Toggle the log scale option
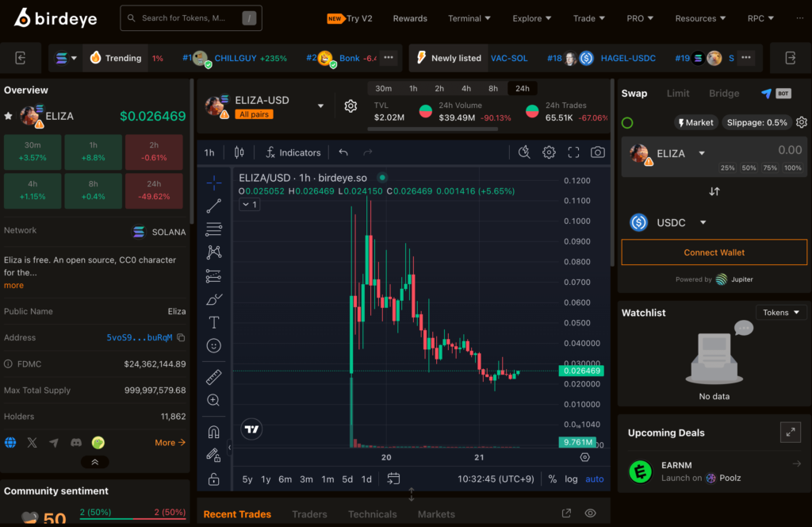This screenshot has width=812, height=527. click(x=571, y=479)
